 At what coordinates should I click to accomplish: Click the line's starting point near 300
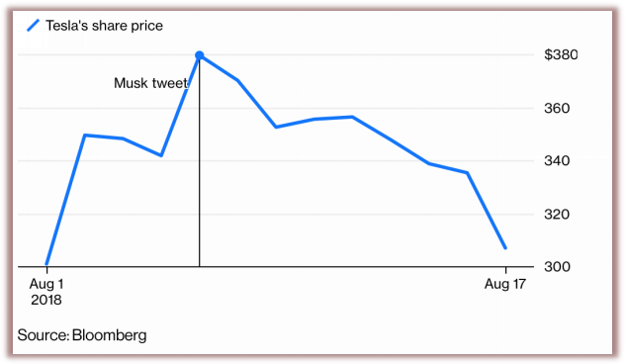pyautogui.click(x=47, y=263)
